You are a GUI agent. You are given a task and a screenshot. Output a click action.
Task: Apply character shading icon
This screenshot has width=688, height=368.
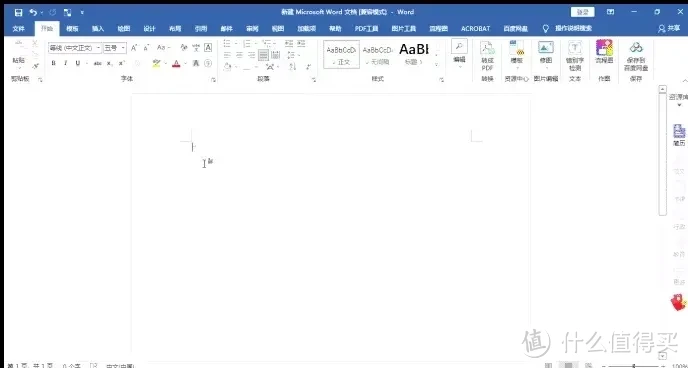coord(196,63)
